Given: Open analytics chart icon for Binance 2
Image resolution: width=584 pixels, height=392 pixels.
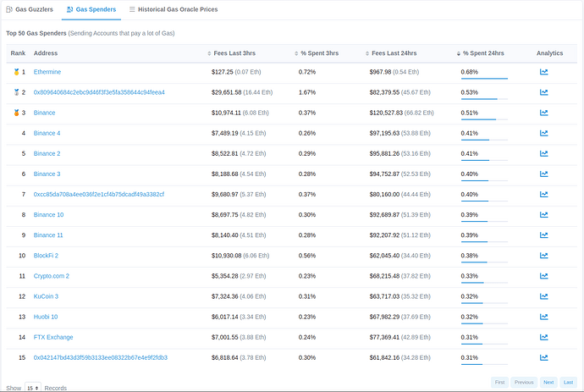Looking at the screenshot, I should 543,153.
